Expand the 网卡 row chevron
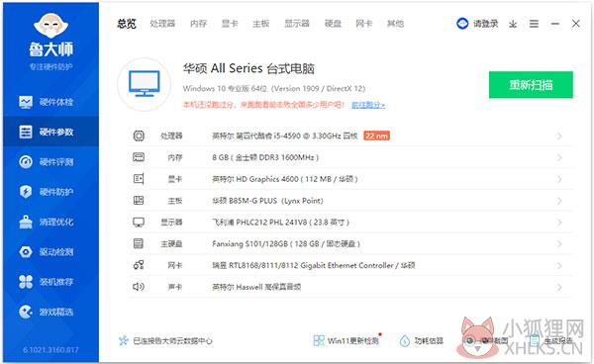This screenshot has height=364, width=594. click(x=559, y=266)
